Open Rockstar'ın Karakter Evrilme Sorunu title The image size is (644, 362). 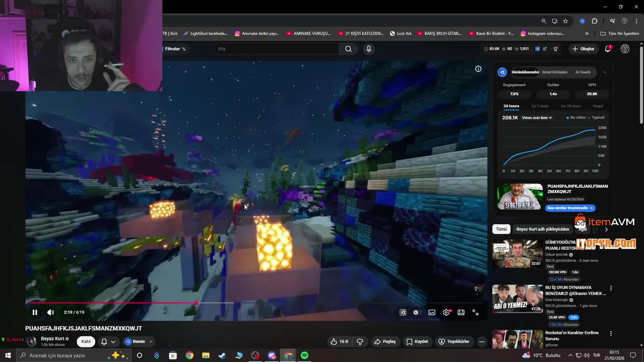(572, 336)
